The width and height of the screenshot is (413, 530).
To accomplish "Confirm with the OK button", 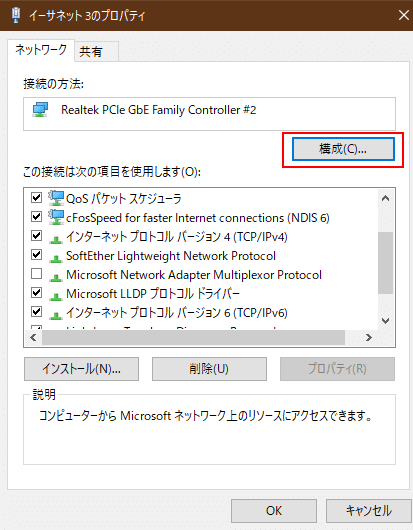I will [x=274, y=510].
